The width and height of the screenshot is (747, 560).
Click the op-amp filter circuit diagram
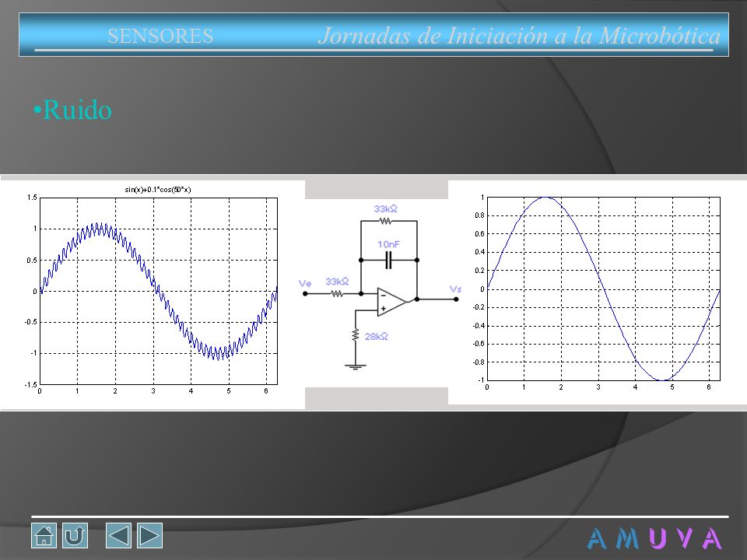(x=379, y=288)
